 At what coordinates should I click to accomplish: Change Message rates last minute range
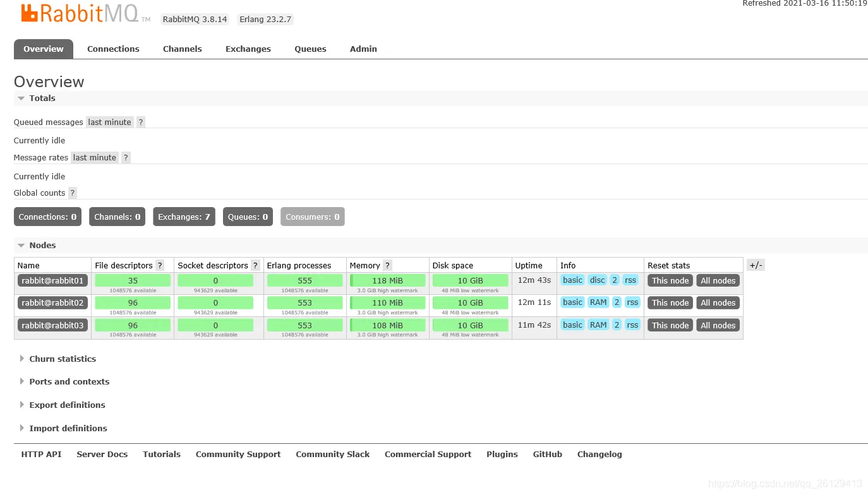pos(95,157)
